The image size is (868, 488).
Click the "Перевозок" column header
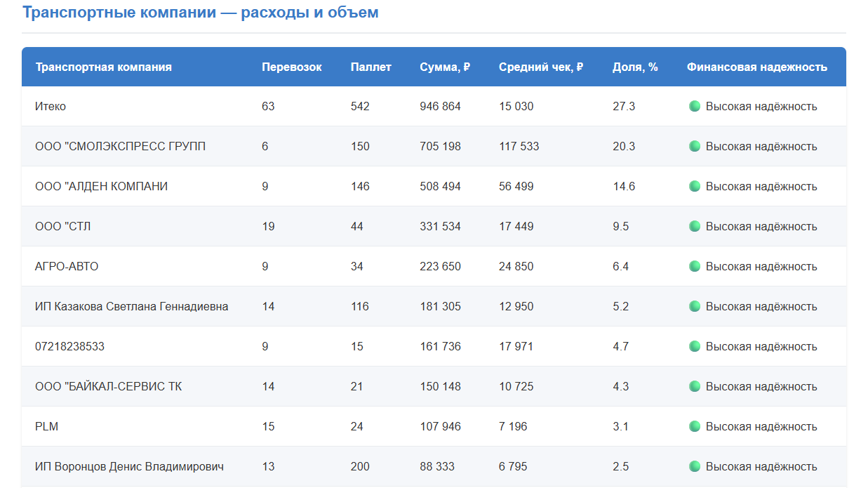tap(292, 67)
